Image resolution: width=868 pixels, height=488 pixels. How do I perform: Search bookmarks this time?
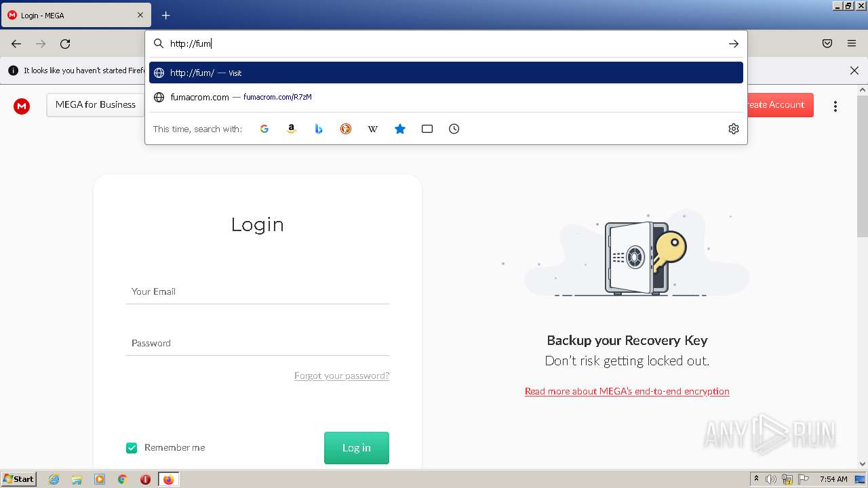[x=400, y=129]
